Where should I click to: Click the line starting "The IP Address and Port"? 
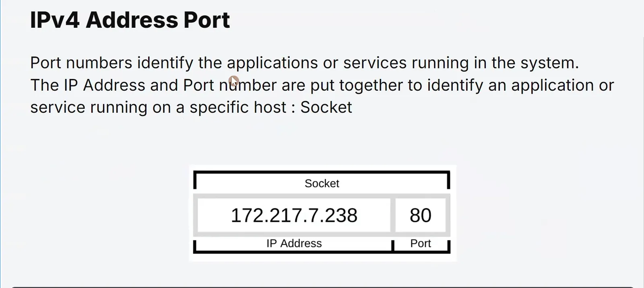[322, 85]
